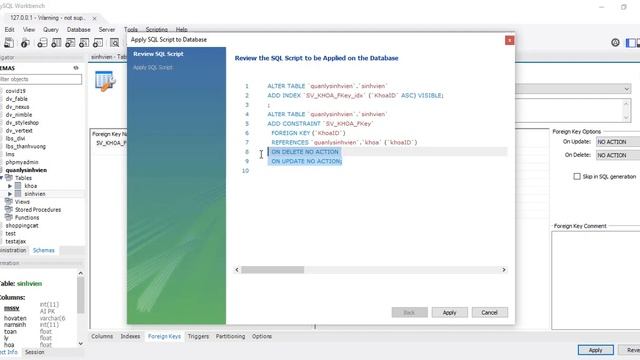
Task: Click the ON DELETE NO ACTION line
Action: (305, 152)
